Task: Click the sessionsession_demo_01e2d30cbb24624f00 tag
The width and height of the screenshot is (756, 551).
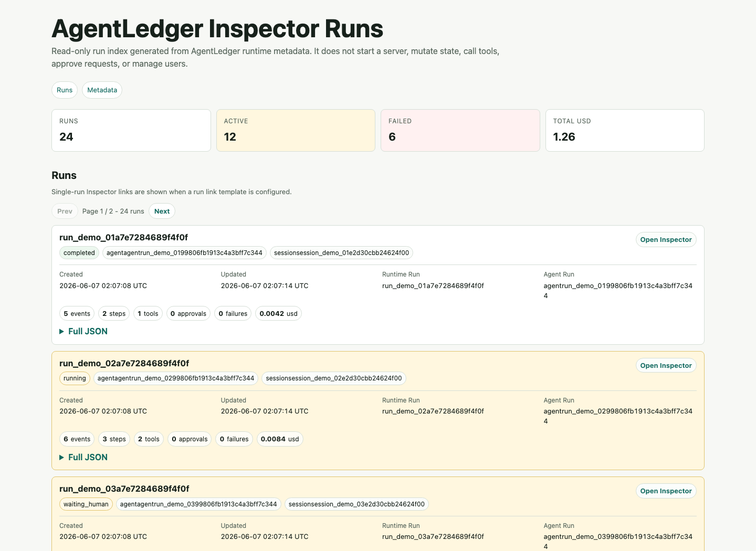Action: 341,253
